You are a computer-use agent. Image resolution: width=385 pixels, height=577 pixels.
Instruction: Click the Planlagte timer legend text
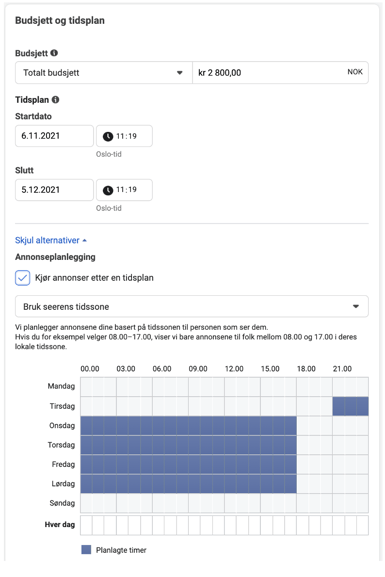coord(121,550)
